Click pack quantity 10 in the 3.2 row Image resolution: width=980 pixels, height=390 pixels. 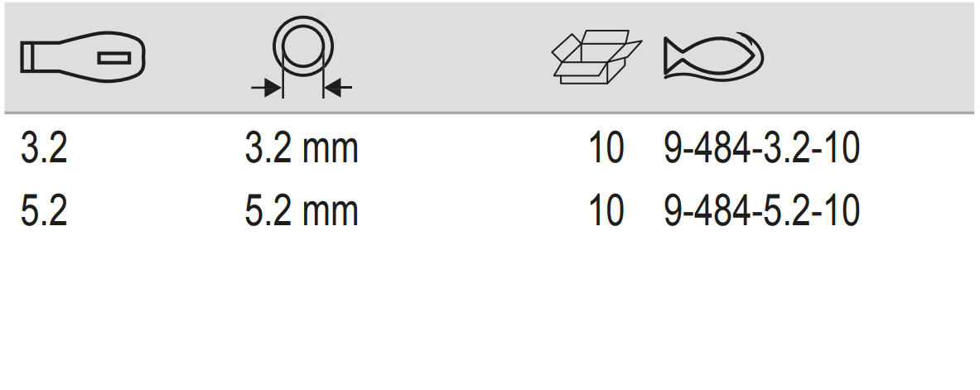[605, 150]
